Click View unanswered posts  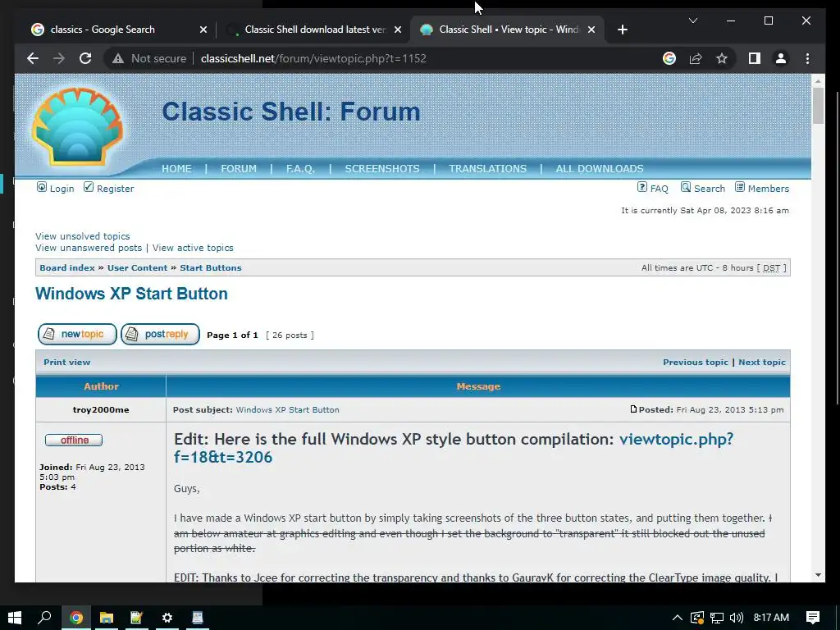coord(89,248)
